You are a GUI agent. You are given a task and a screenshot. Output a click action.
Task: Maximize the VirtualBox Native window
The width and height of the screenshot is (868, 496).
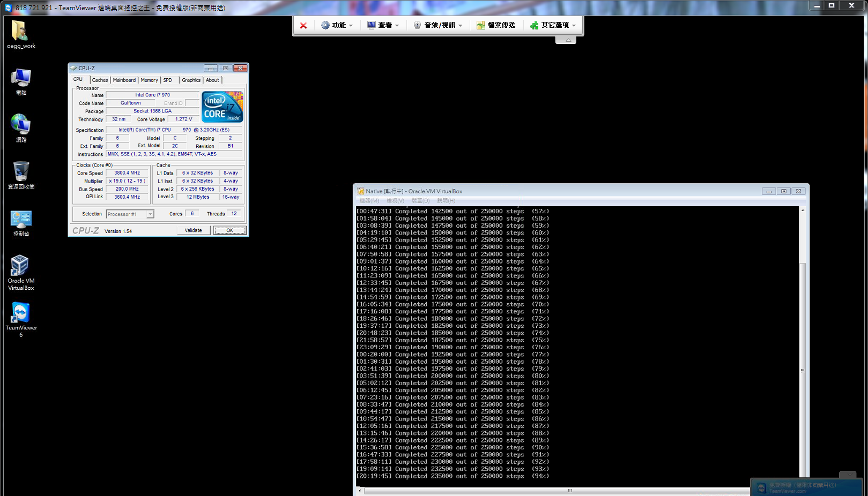point(784,191)
